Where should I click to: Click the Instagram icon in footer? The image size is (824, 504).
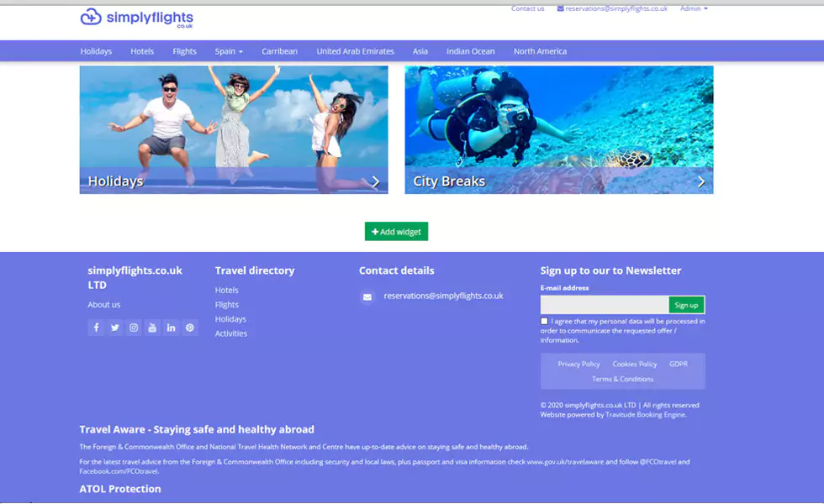click(134, 328)
